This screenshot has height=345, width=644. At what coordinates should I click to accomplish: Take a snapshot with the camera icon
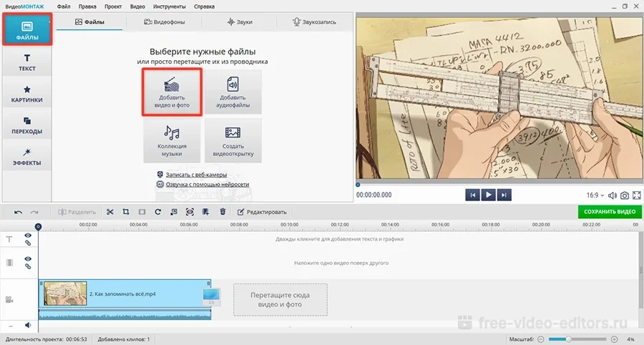(x=625, y=195)
